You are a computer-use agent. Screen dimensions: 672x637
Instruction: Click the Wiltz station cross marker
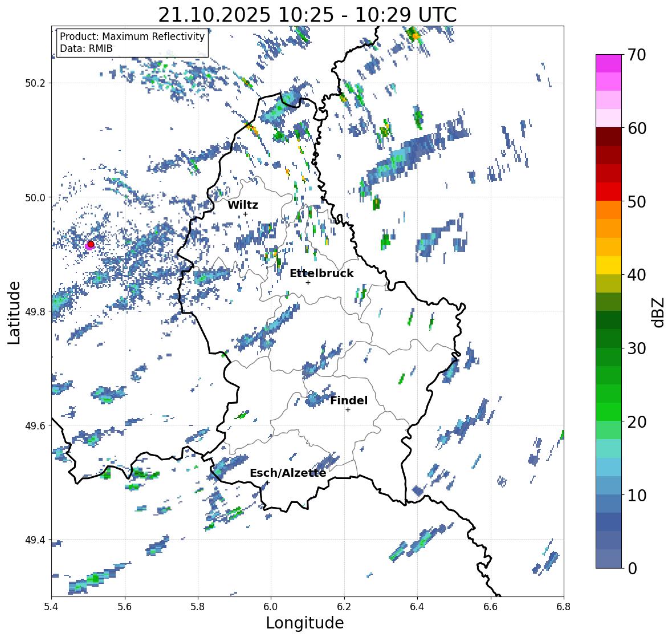point(245,214)
